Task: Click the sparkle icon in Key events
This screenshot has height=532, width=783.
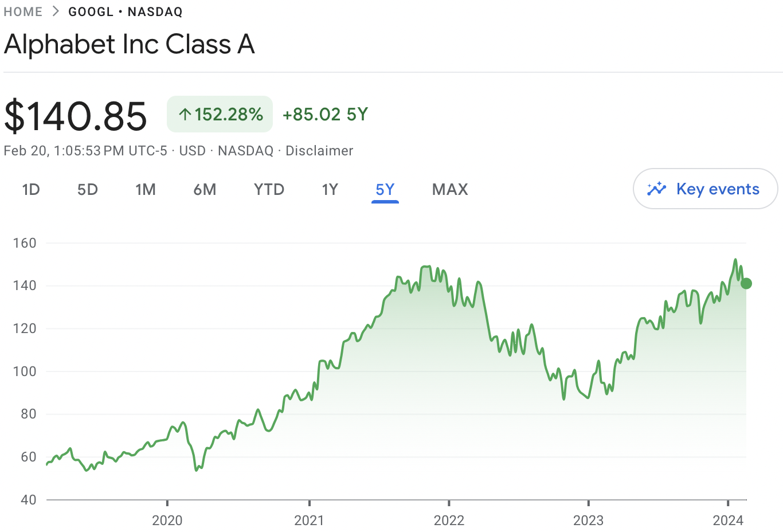Action: [x=656, y=189]
